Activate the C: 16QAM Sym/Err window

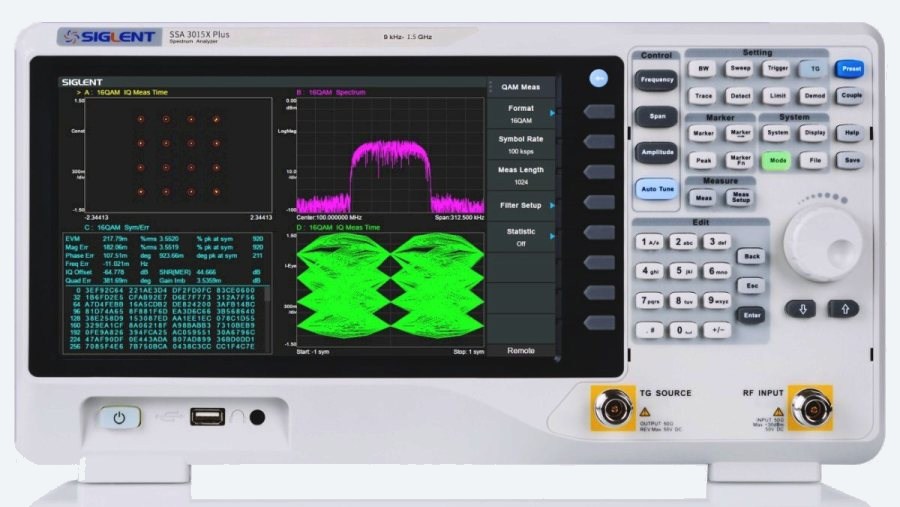click(x=166, y=293)
